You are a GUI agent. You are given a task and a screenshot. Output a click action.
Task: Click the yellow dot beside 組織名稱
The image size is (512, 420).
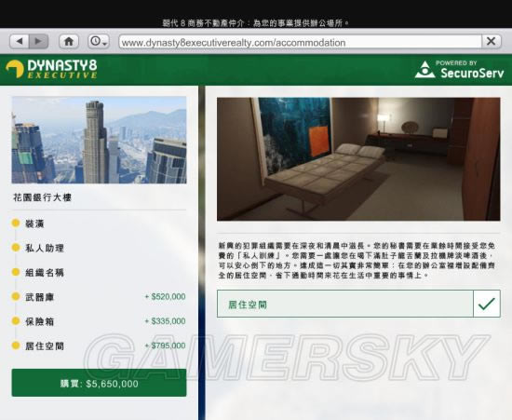(15, 272)
